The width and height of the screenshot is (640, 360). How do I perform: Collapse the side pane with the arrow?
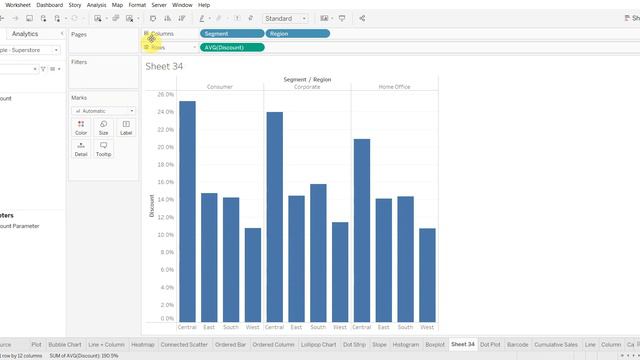pyautogui.click(x=62, y=33)
